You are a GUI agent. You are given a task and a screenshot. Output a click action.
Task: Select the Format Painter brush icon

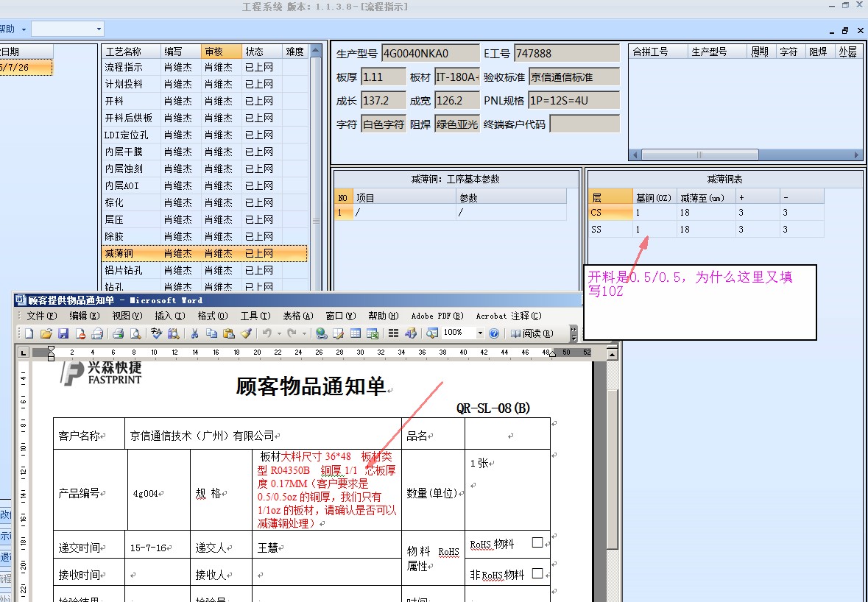coord(247,333)
